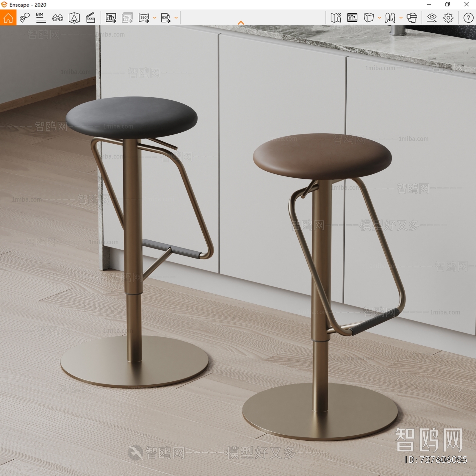Restore down the Enscape window

447,4
